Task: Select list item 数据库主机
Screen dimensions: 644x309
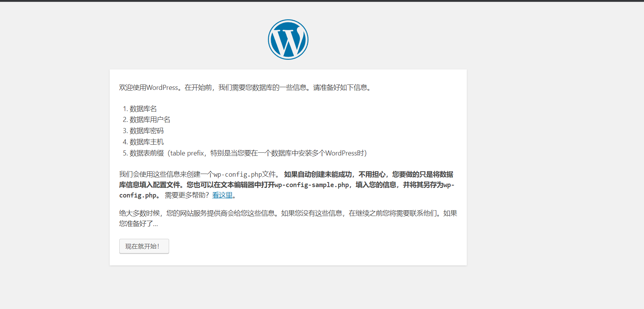Action: point(147,142)
